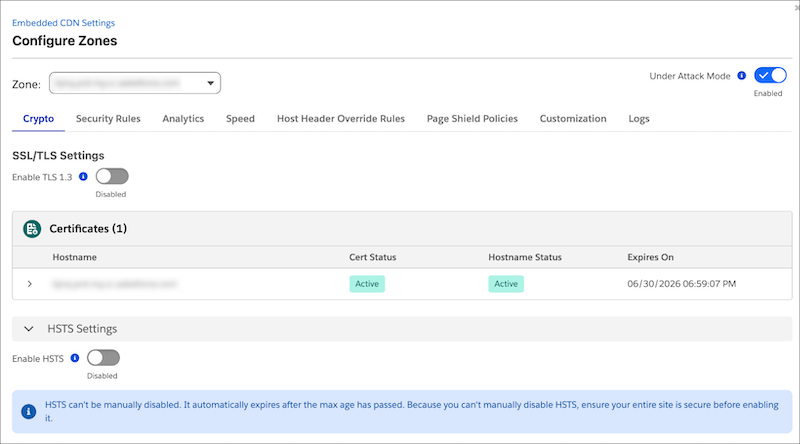
Task: Turn off the Under Attack Mode toggle
Action: click(770, 76)
